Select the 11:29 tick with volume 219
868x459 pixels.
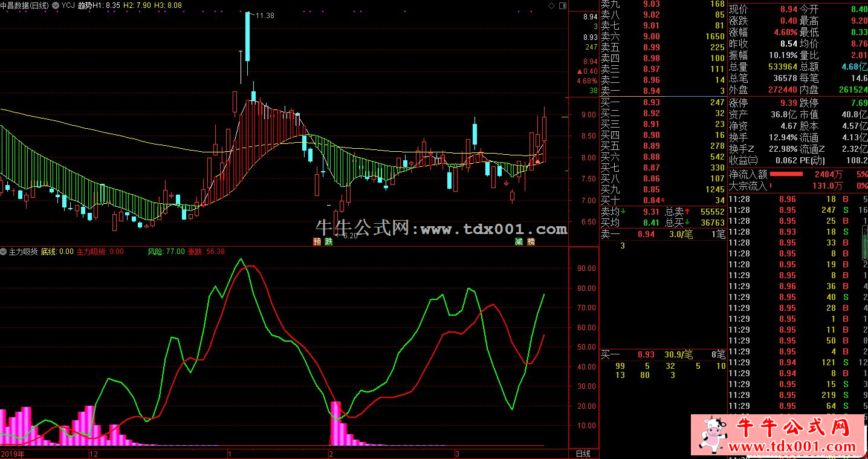click(798, 395)
